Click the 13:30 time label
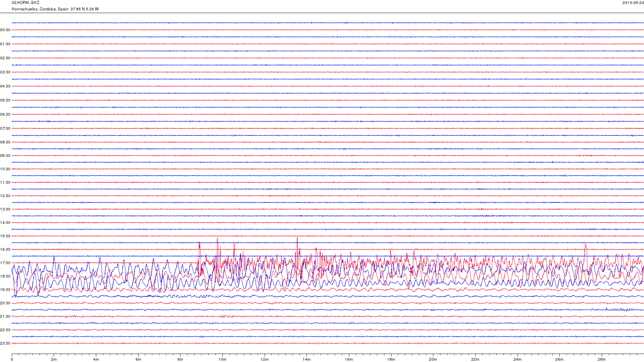This screenshot has height=362, width=644. (x=5, y=209)
